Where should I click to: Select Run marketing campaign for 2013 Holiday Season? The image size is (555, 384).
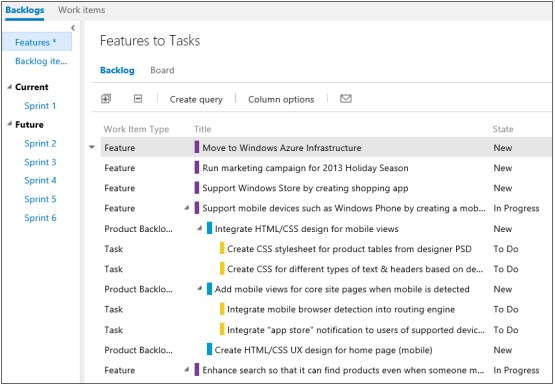click(x=305, y=168)
